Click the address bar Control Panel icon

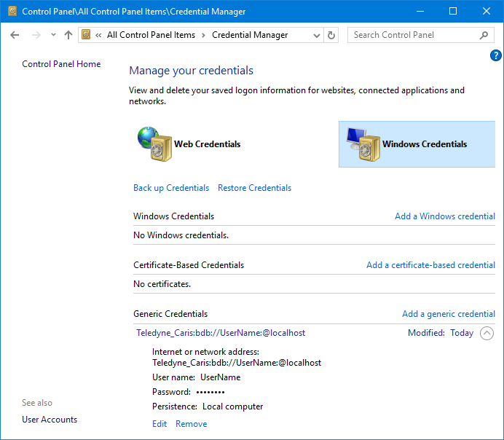coord(87,35)
